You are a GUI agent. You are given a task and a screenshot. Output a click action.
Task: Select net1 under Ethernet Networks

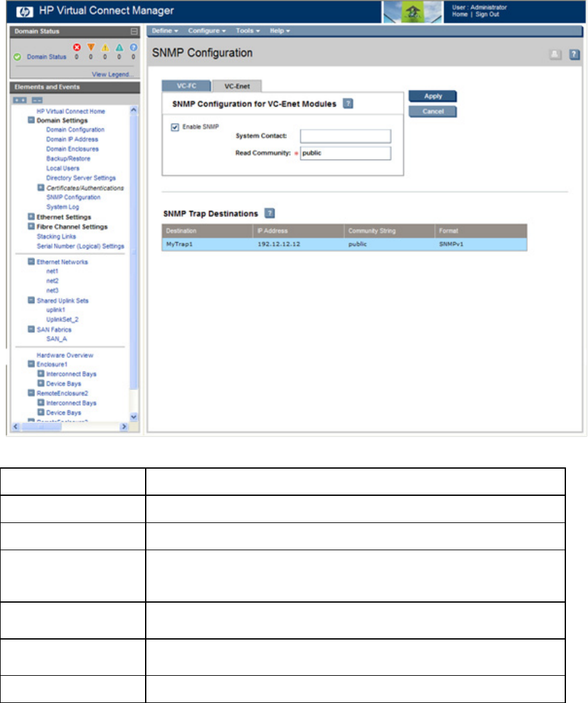coord(52,271)
